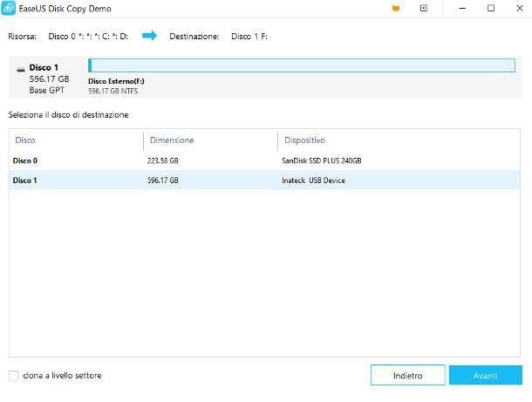The height and width of the screenshot is (402, 532).
Task: Click SanDisk SSD PLUS 240GB device cell
Action: 322,160
